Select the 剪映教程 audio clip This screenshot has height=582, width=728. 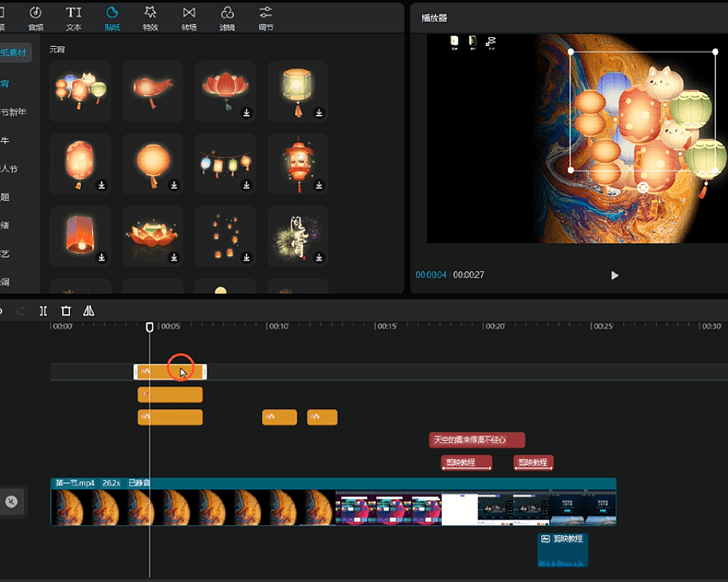coord(562,551)
